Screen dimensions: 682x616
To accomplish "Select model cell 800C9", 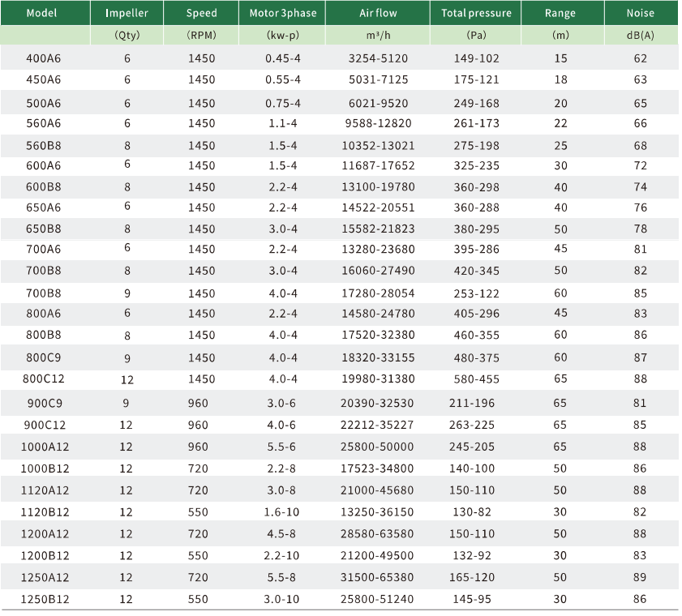I will (44, 357).
